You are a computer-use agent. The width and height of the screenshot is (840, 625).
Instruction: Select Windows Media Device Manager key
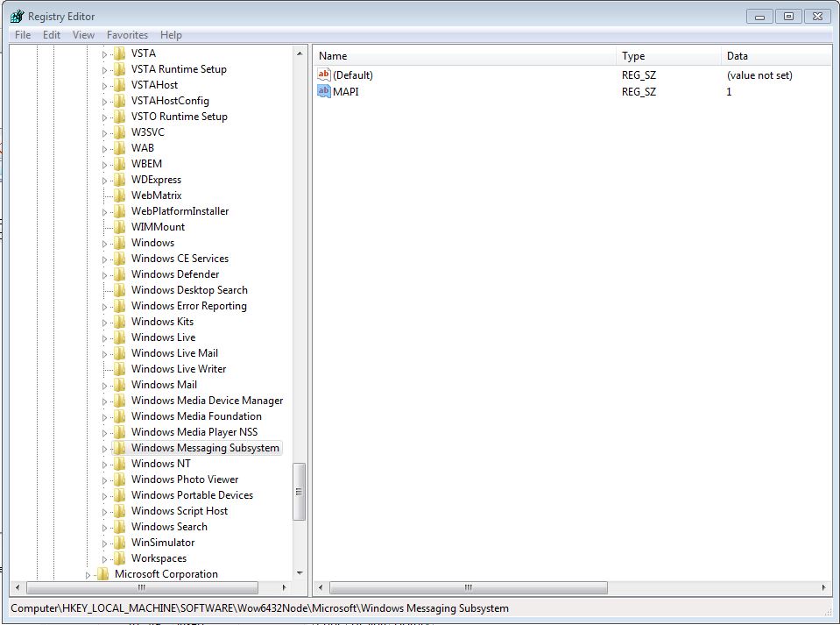[207, 401]
